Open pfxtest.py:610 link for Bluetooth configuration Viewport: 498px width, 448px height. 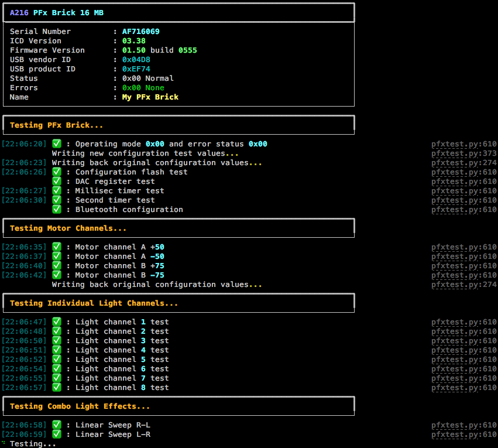pyautogui.click(x=463, y=210)
